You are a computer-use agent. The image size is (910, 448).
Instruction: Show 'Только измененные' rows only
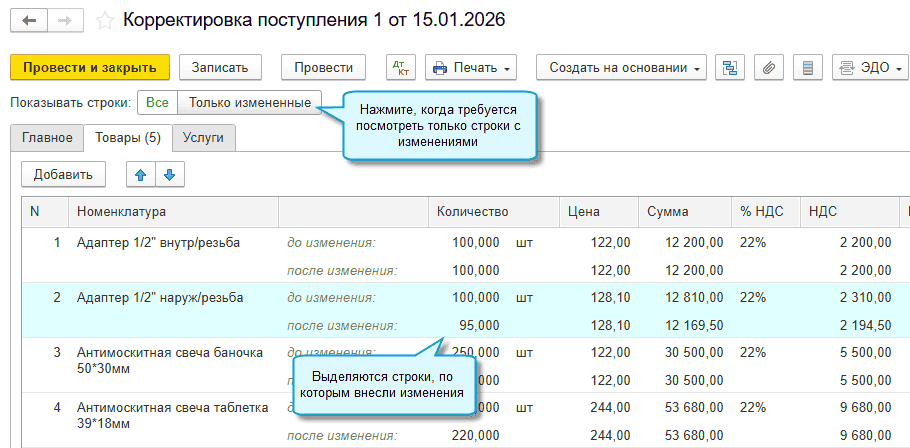pos(249,103)
